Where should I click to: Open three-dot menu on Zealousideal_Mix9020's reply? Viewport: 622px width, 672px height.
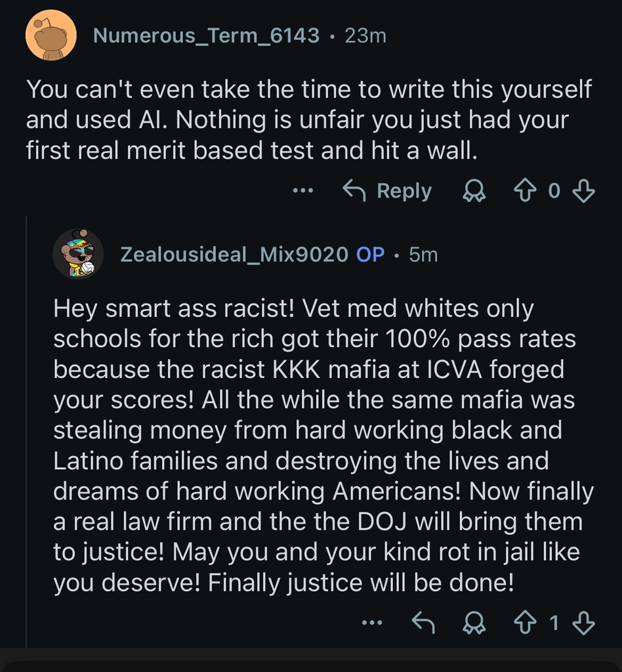(x=372, y=623)
